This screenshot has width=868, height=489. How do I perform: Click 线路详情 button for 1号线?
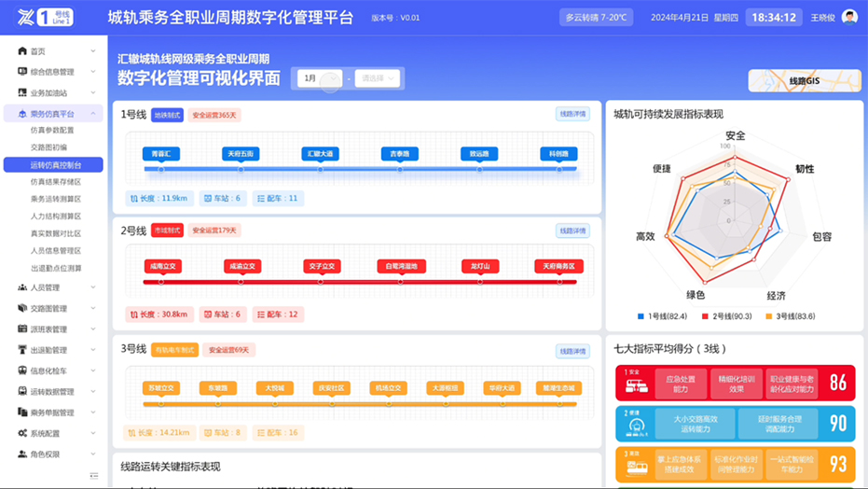point(572,115)
